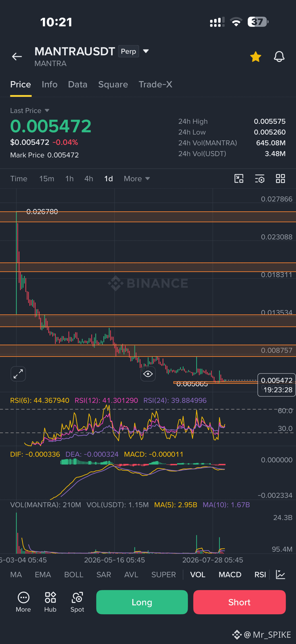Image resolution: width=296 pixels, height=644 pixels.
Task: Enable the BOLL indicator
Action: tap(74, 575)
